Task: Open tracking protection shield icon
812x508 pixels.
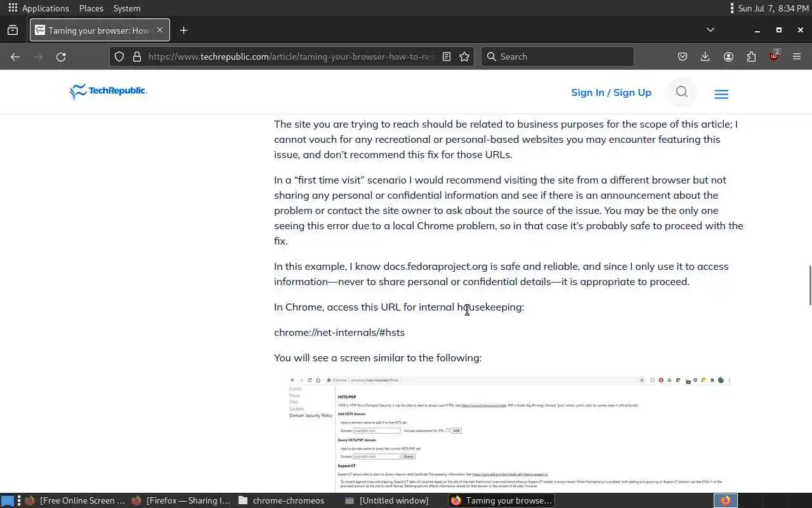Action: (119, 57)
